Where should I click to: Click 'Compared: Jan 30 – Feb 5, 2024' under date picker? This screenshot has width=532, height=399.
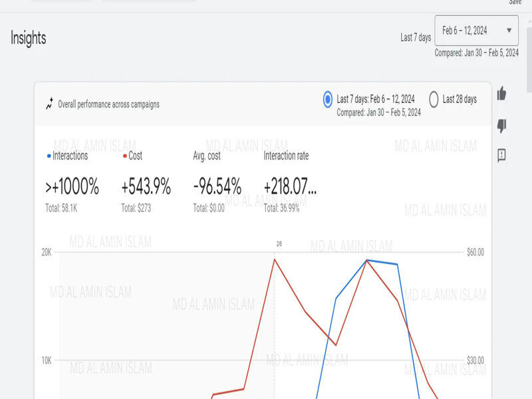point(477,53)
